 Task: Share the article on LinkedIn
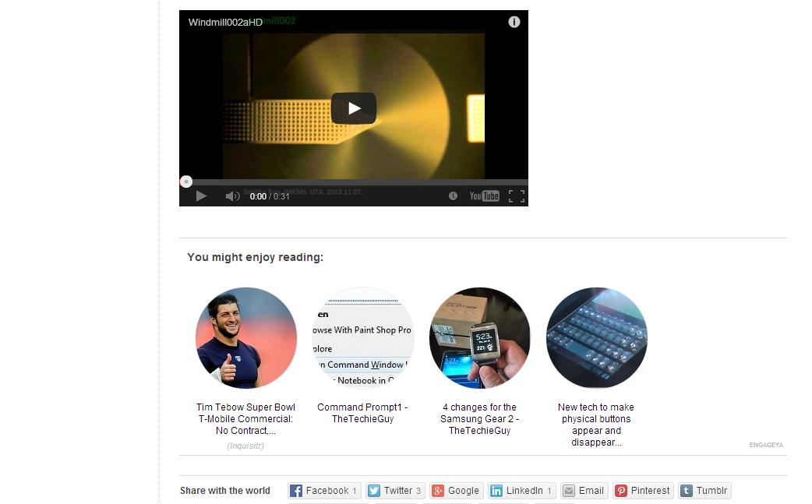click(521, 491)
